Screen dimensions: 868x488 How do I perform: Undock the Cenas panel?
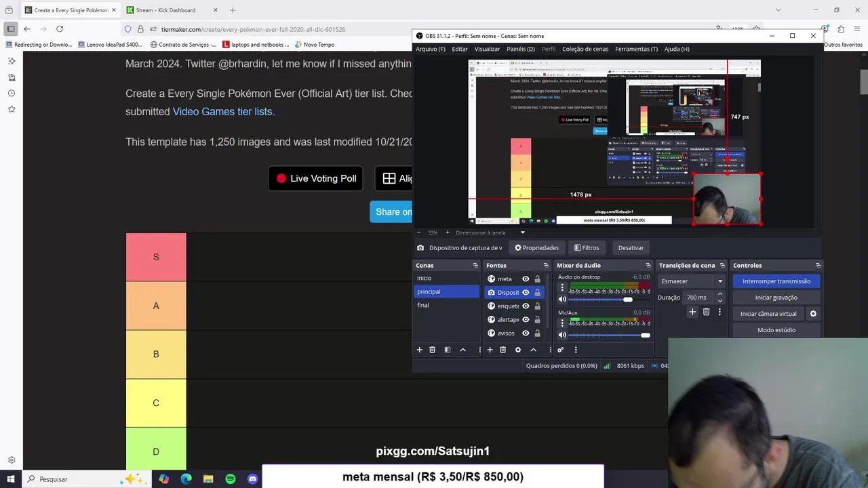tap(475, 265)
